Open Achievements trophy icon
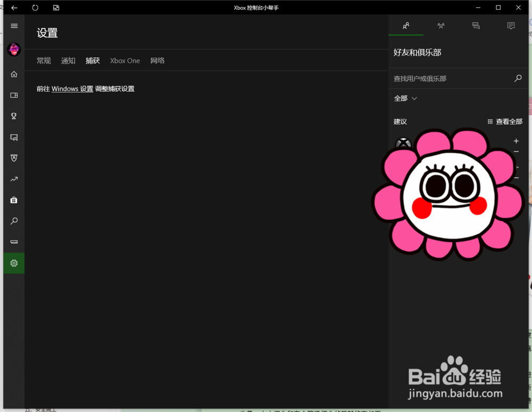532x412 pixels. pyautogui.click(x=14, y=116)
